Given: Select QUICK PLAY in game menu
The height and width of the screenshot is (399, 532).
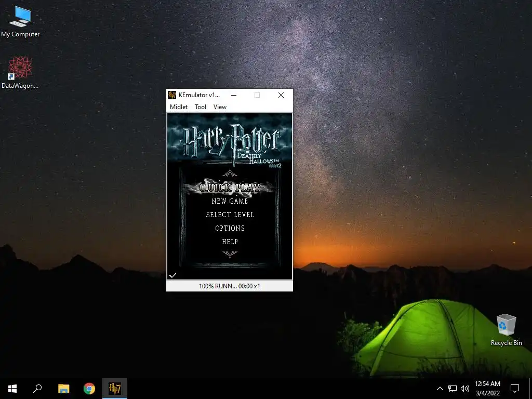Looking at the screenshot, I should tap(230, 187).
